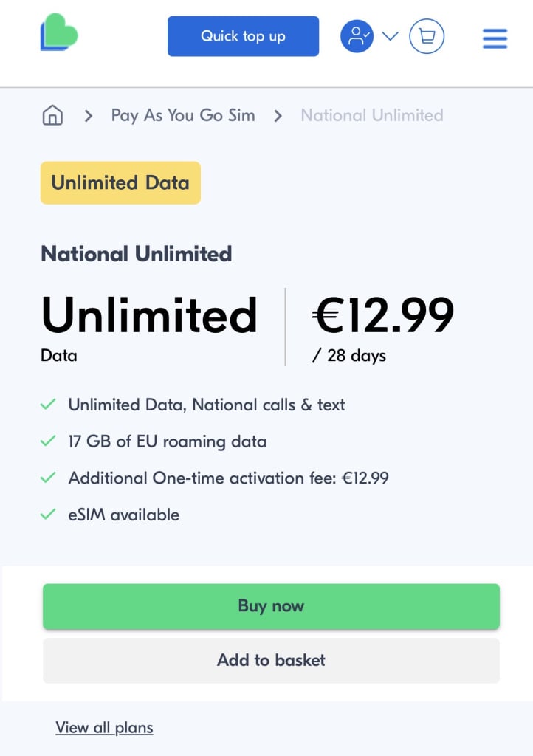Expand the account dropdown chevron

[390, 36]
